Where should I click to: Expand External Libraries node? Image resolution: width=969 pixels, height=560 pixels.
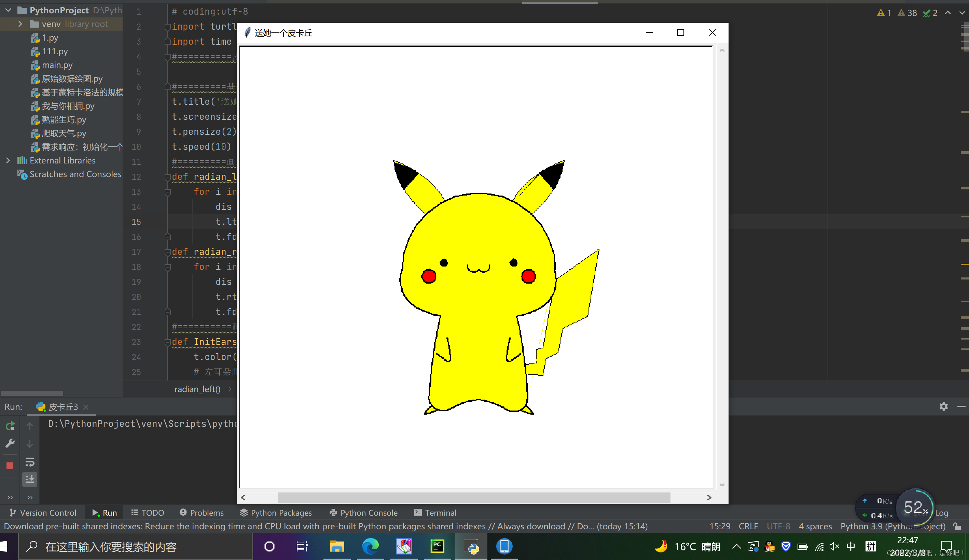click(8, 160)
